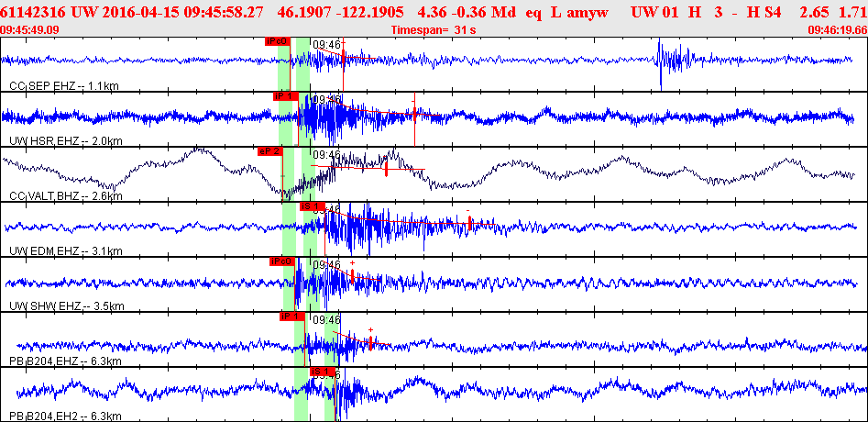868x422 pixels.
Task: Click the Timespan= 31 s label
Action: (434, 30)
